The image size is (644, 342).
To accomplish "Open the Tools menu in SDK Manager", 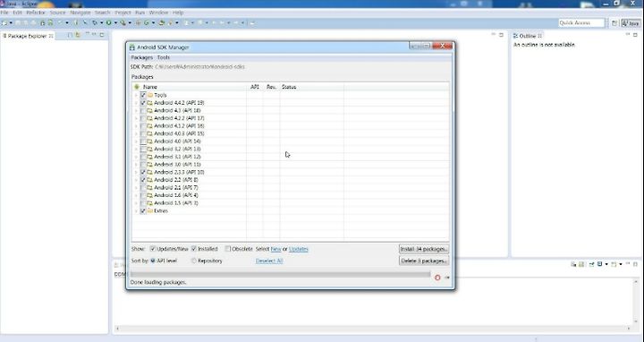I will 164,57.
